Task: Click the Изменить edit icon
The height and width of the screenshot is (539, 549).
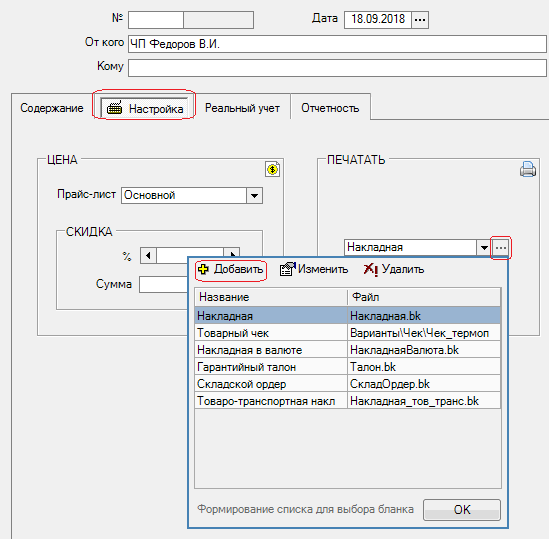Action: [287, 269]
